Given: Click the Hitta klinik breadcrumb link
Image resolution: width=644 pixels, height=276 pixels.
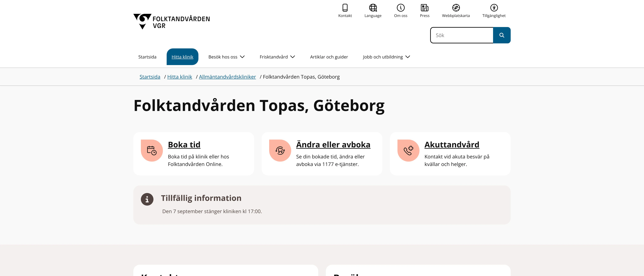Looking at the screenshot, I should point(180,77).
